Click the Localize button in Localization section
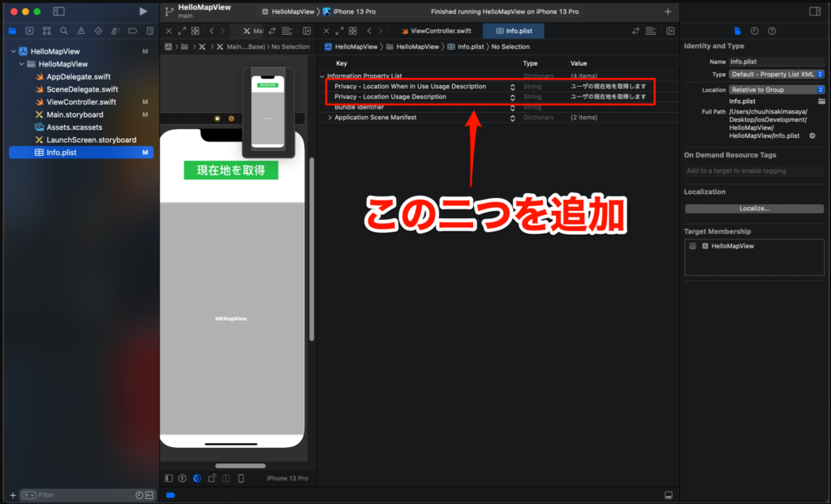Image resolution: width=831 pixels, height=504 pixels. click(754, 210)
